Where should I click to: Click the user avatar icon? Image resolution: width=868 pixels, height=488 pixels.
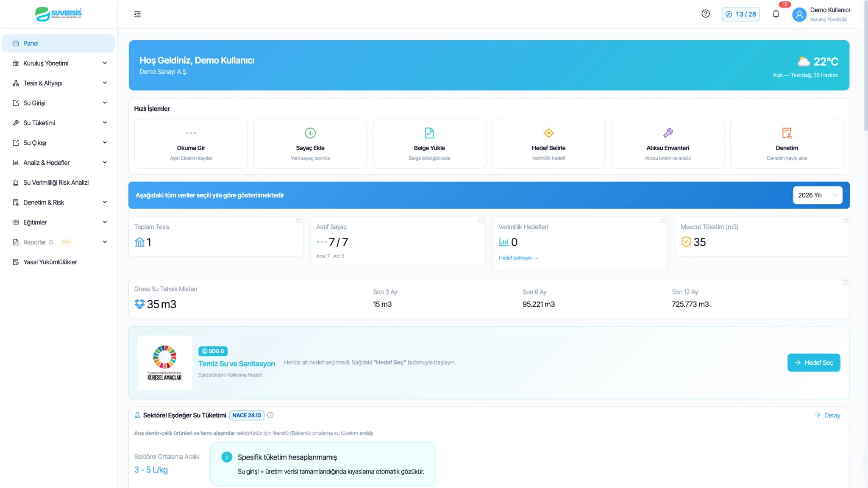[799, 15]
